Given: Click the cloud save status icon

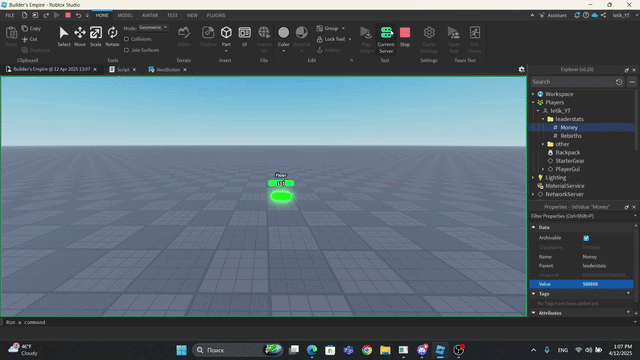Looking at the screenshot, I should pos(595,15).
